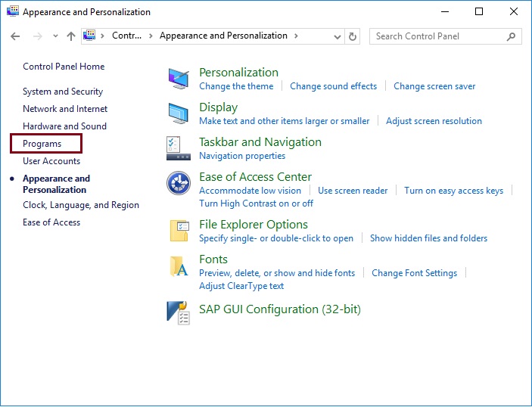
Task: Go back with the left arrow button
Action: [x=15, y=36]
